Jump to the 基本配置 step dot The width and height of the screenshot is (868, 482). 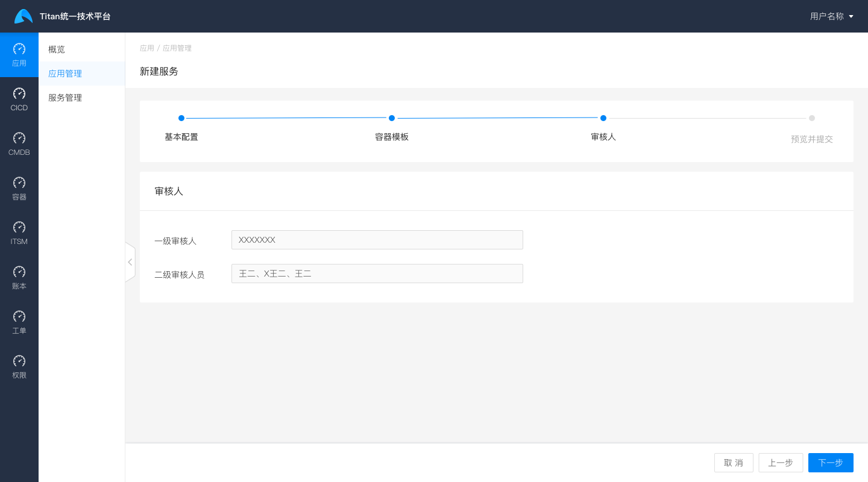(181, 118)
